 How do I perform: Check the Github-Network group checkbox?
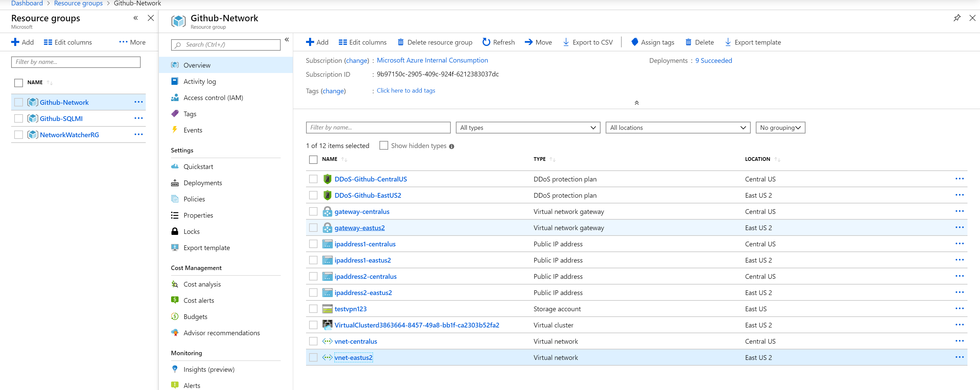(18, 102)
